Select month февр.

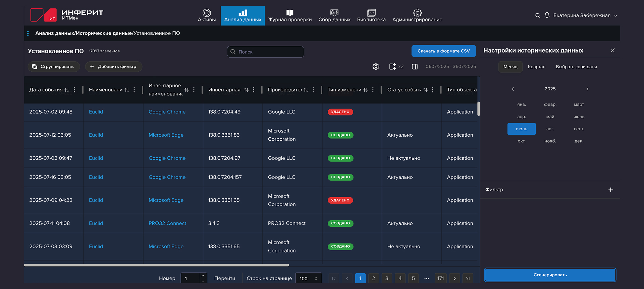pos(550,104)
